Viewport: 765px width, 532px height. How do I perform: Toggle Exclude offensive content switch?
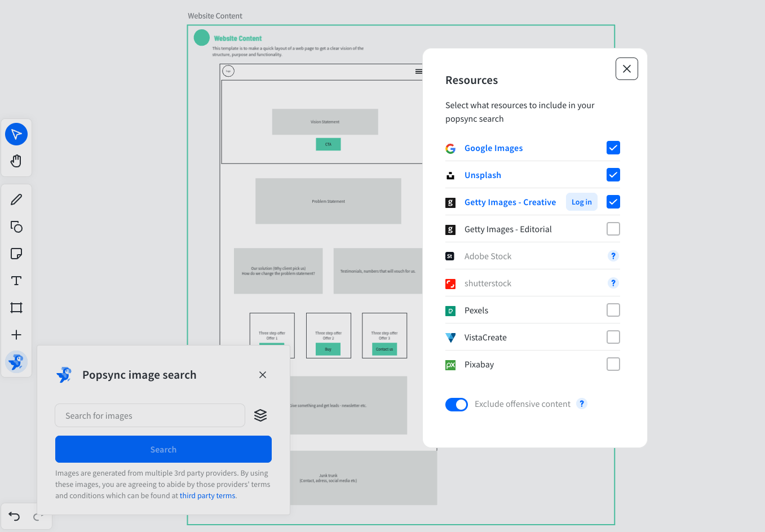click(457, 405)
